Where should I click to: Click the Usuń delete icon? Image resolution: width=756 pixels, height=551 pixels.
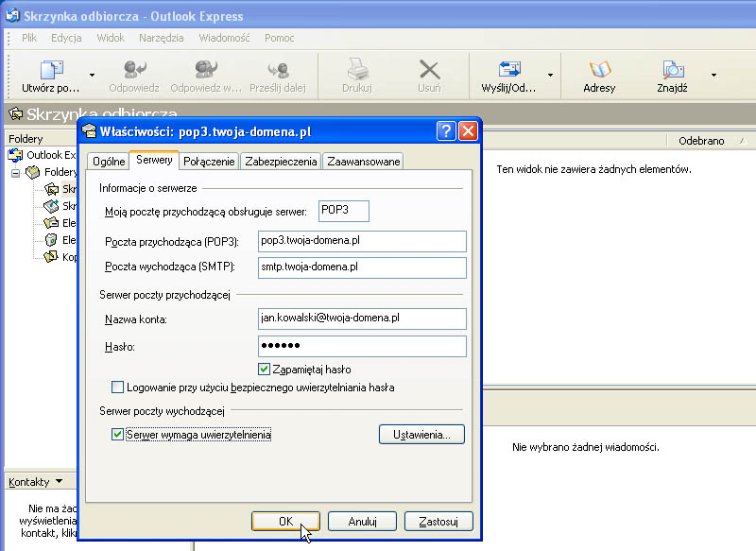[429, 70]
